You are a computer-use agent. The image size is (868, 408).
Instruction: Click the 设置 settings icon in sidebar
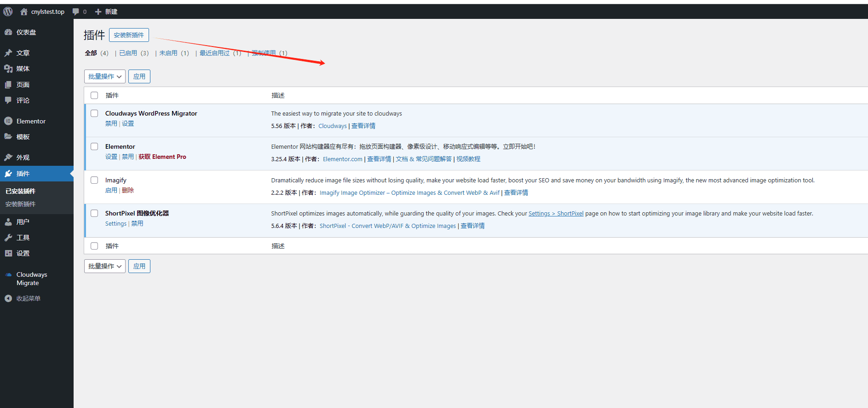[x=8, y=253]
